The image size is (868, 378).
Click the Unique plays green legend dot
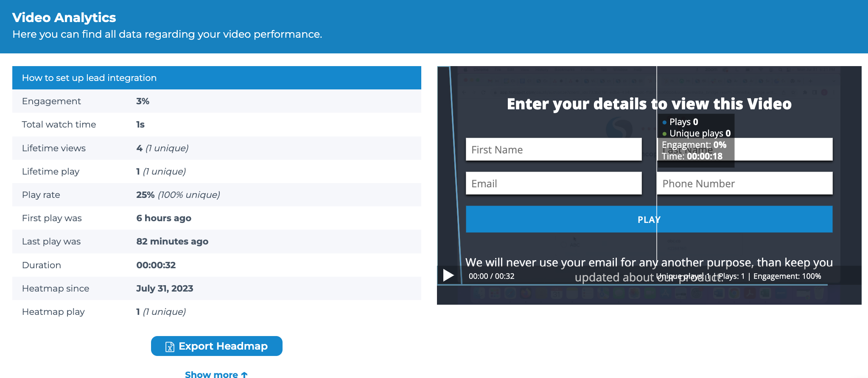pos(664,134)
